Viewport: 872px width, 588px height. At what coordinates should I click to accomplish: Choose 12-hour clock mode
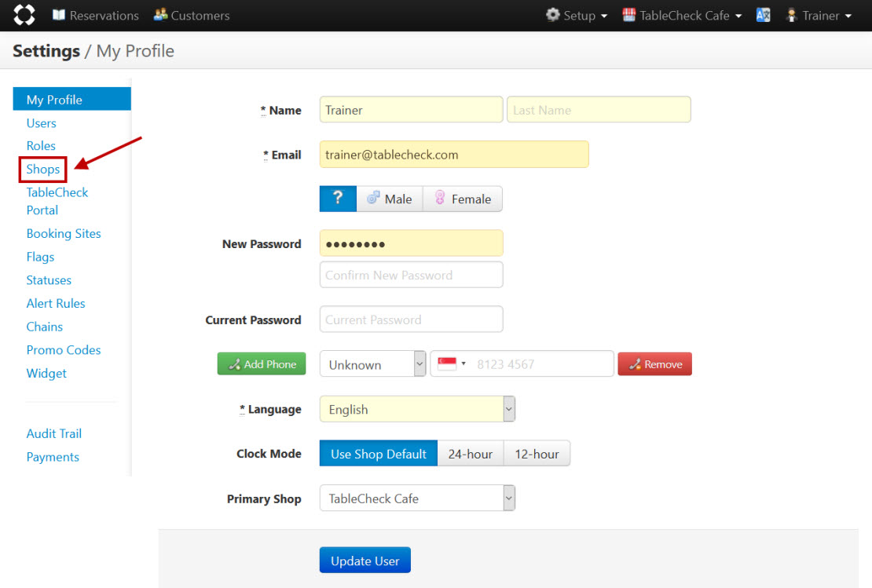click(x=537, y=454)
